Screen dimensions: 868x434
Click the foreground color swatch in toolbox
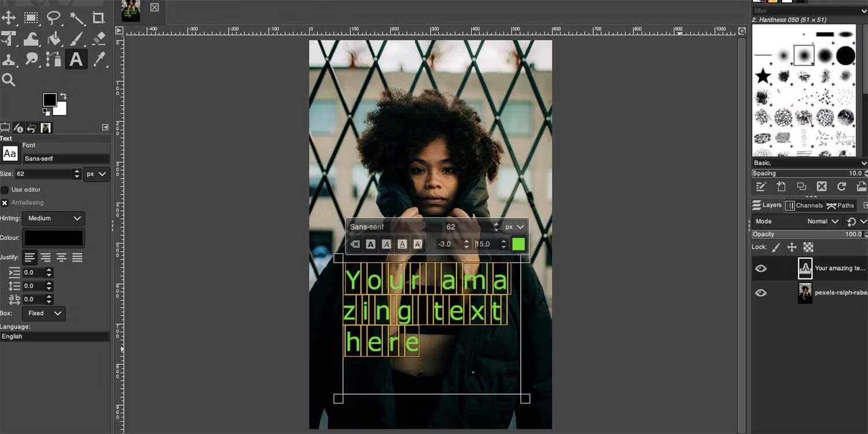click(50, 100)
